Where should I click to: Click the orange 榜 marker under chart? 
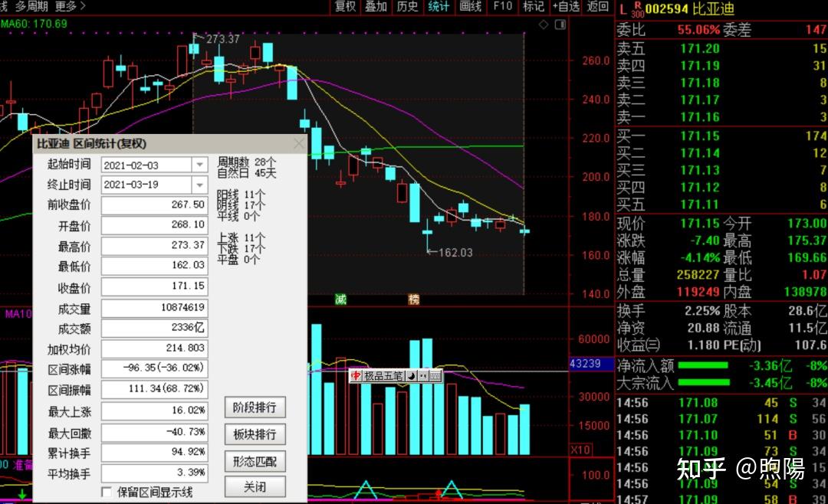[x=413, y=299]
